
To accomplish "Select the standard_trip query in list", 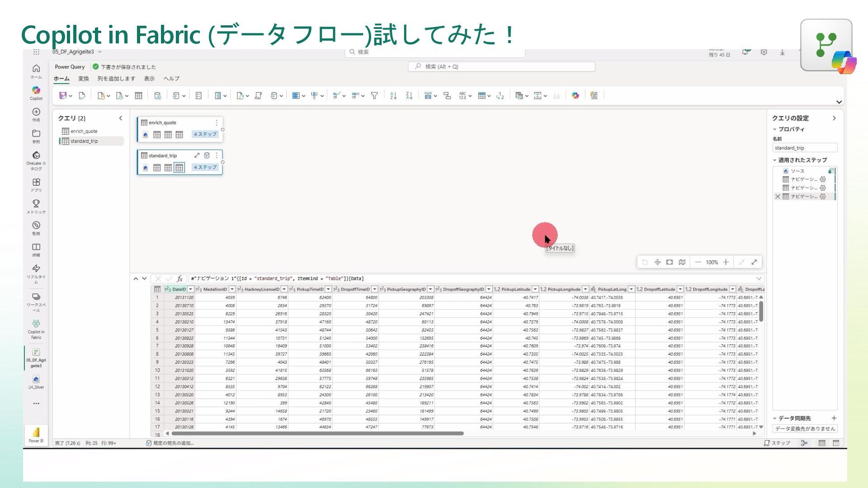I will coord(90,141).
